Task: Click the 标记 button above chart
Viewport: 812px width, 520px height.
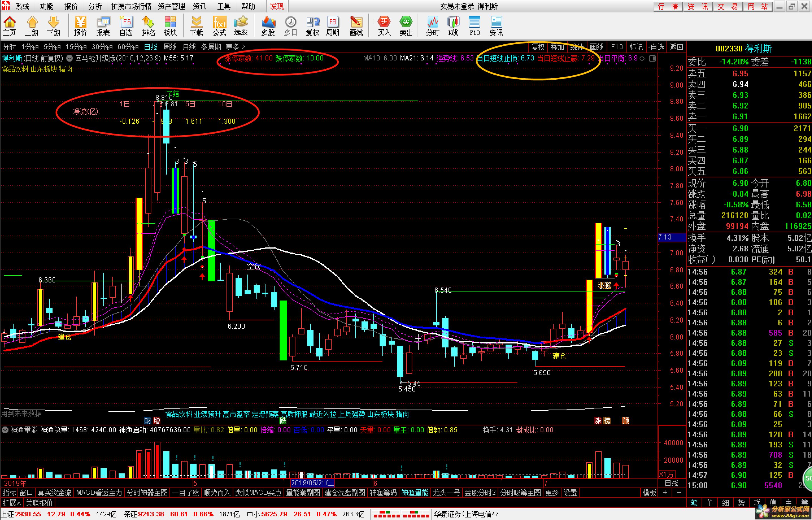Action: (x=636, y=47)
